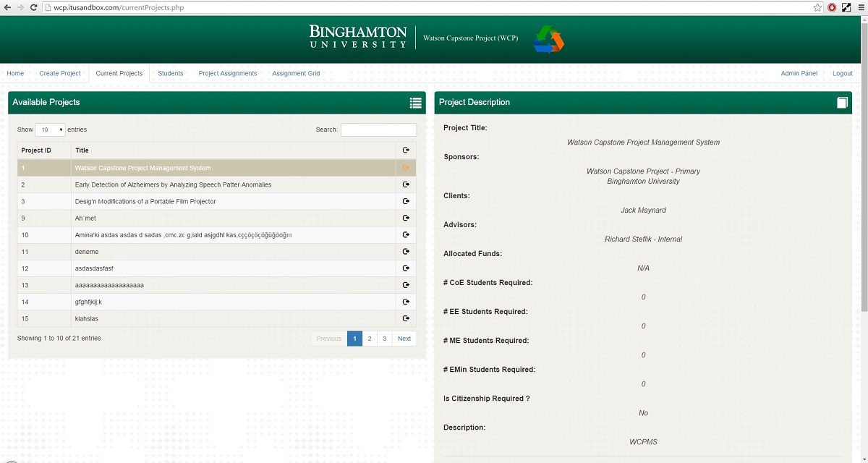Go to the Create Project tab
Viewport: 868px width, 463px height.
pos(60,73)
